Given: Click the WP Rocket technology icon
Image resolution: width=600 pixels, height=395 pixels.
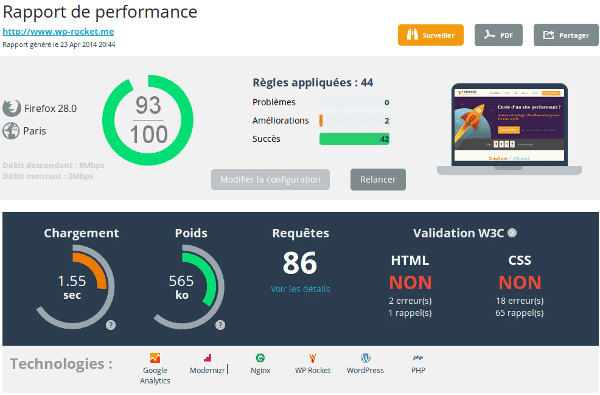Looking at the screenshot, I should (313, 358).
